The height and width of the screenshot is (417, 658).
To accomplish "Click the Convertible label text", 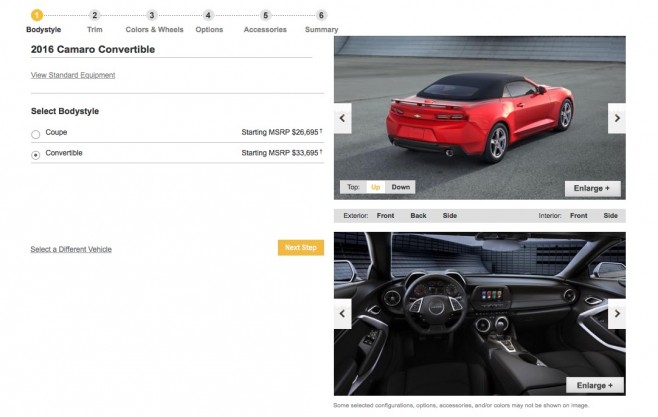I will pyautogui.click(x=64, y=153).
